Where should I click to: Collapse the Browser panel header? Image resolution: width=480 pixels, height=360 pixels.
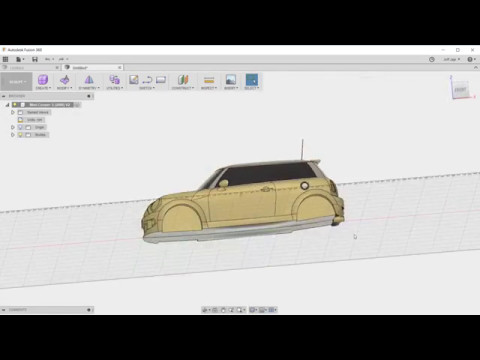click(x=3, y=96)
